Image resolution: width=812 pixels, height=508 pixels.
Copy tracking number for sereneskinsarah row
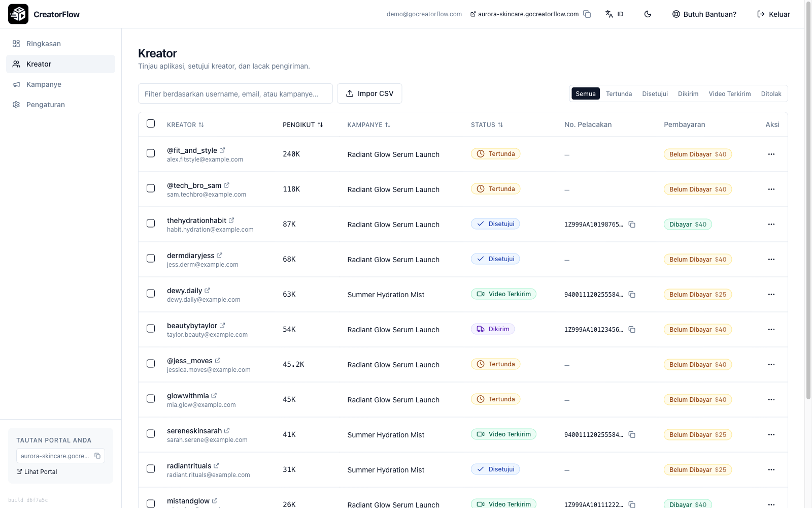pyautogui.click(x=632, y=435)
